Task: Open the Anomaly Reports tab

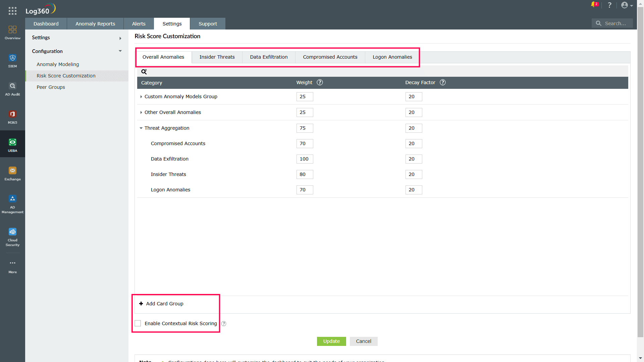Action: pyautogui.click(x=95, y=24)
